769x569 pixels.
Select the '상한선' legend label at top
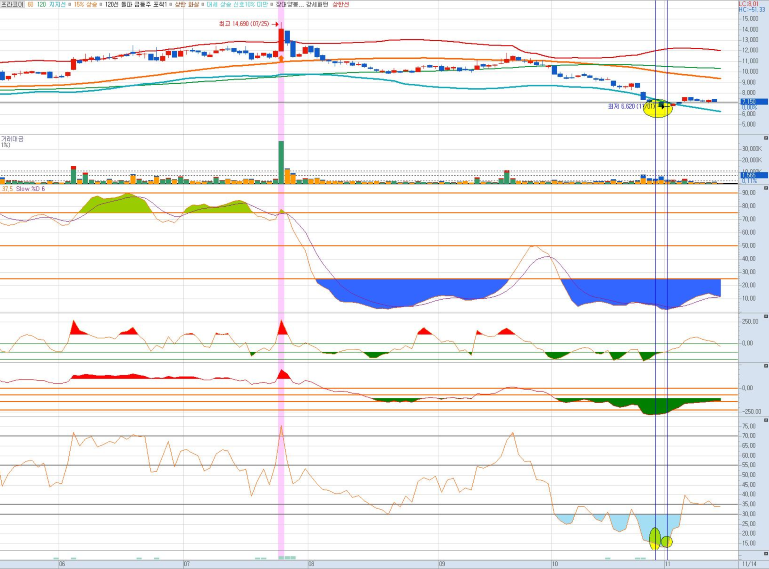click(341, 4)
